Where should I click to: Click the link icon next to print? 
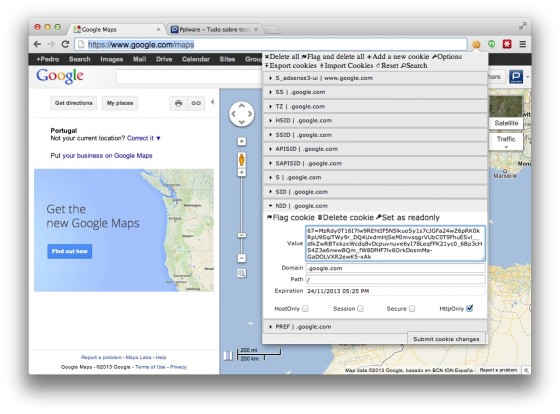[196, 103]
